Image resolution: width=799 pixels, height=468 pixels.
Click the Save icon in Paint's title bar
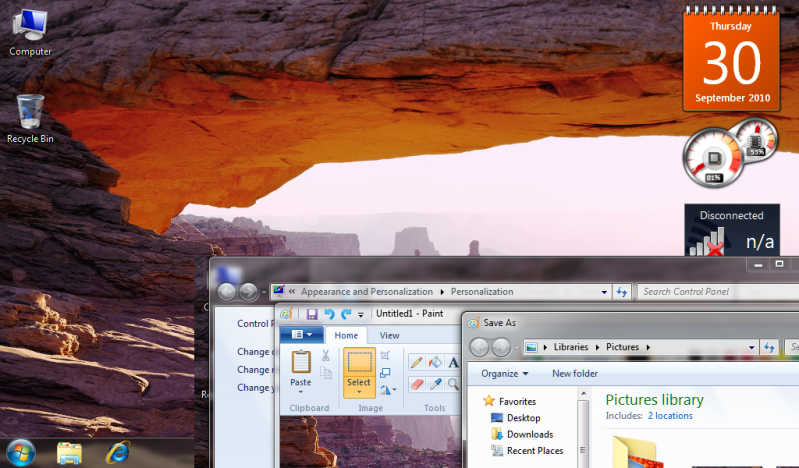[312, 315]
